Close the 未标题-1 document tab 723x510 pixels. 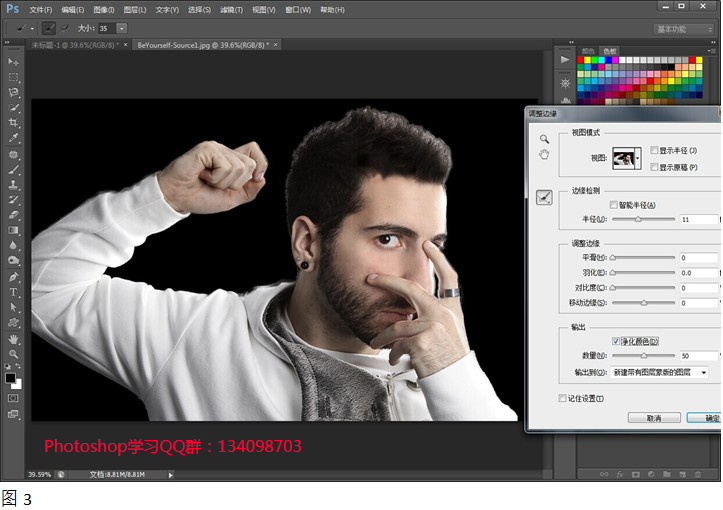[125, 45]
